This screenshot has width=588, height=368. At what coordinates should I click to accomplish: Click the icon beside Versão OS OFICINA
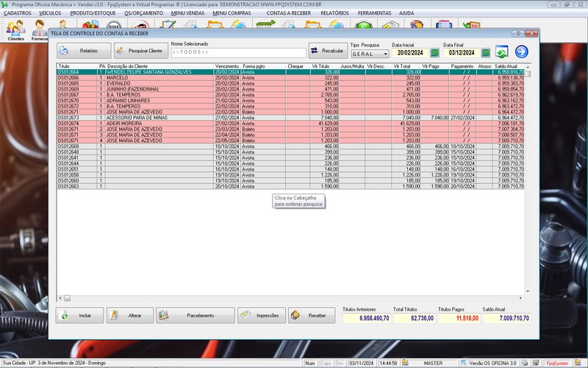[464, 363]
